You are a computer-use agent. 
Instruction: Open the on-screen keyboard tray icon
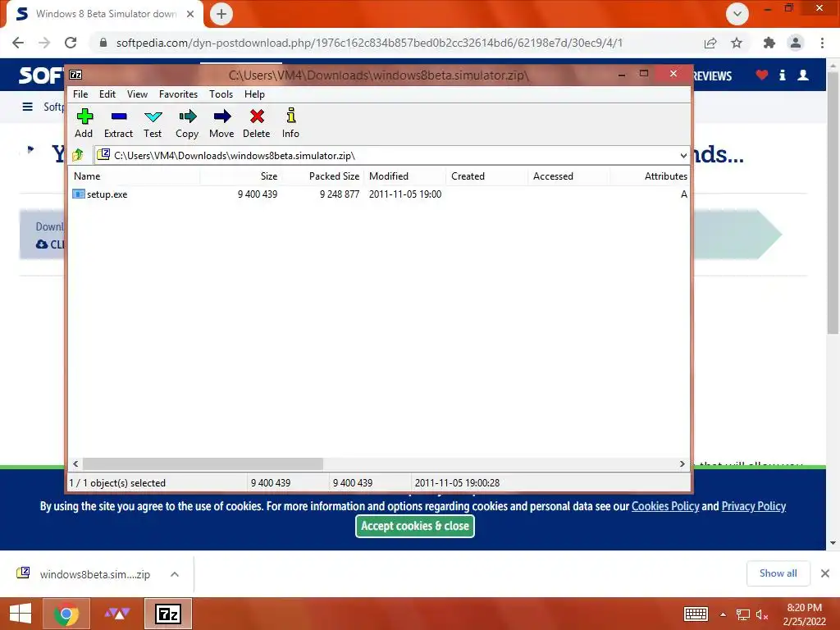(x=696, y=614)
